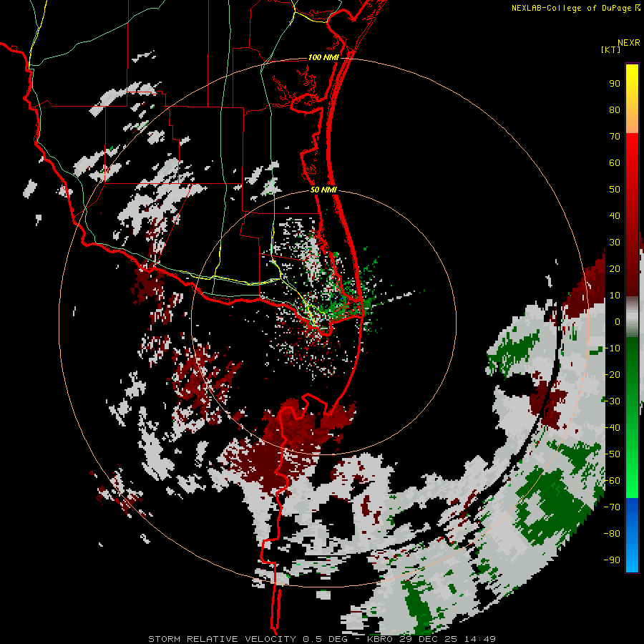Click the 90 knot scale label

pos(615,84)
